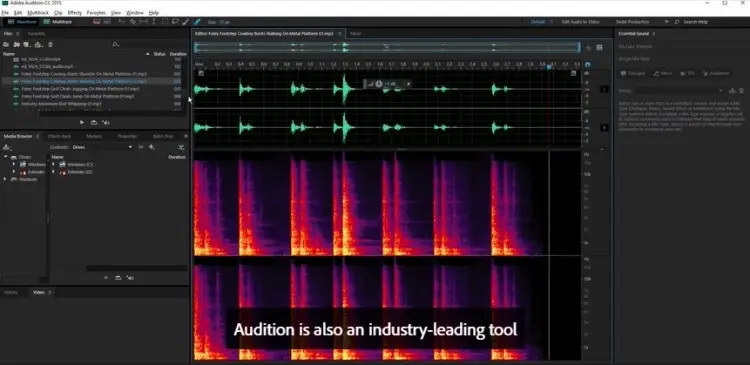Select Edit Audio to Video workspace

click(580, 22)
